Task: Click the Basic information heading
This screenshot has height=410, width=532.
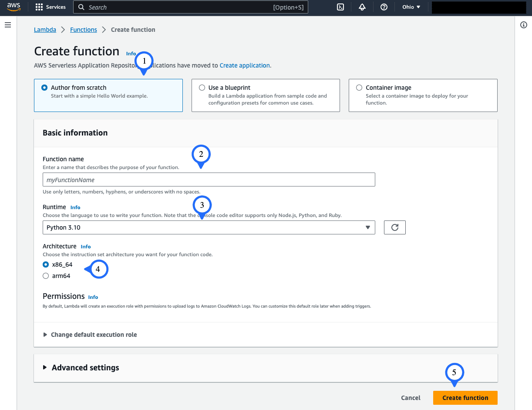Action: pyautogui.click(x=75, y=133)
